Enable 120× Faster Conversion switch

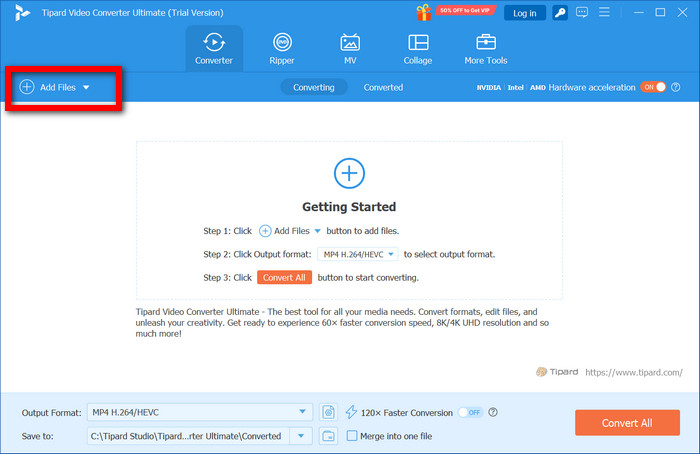[469, 412]
